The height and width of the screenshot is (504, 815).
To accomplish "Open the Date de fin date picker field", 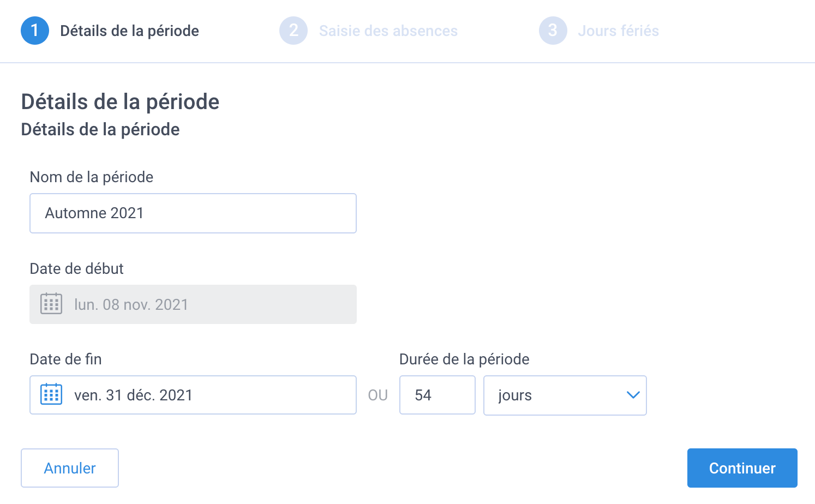I will click(193, 395).
